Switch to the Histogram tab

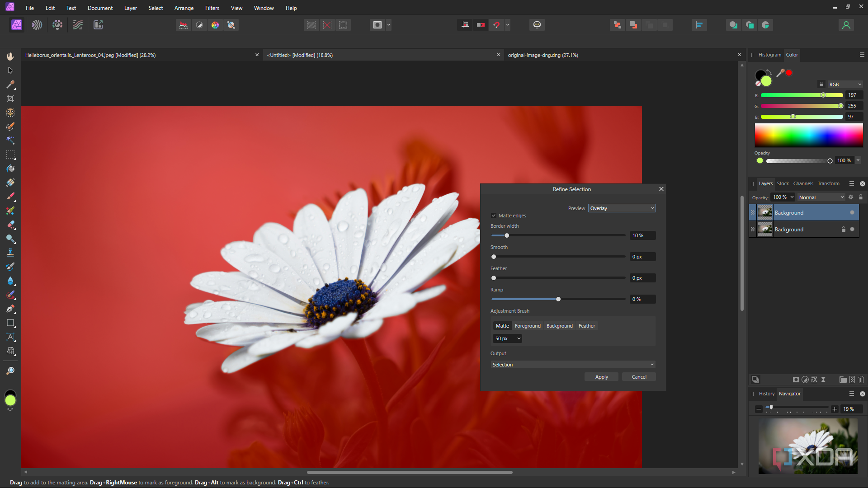(x=769, y=55)
